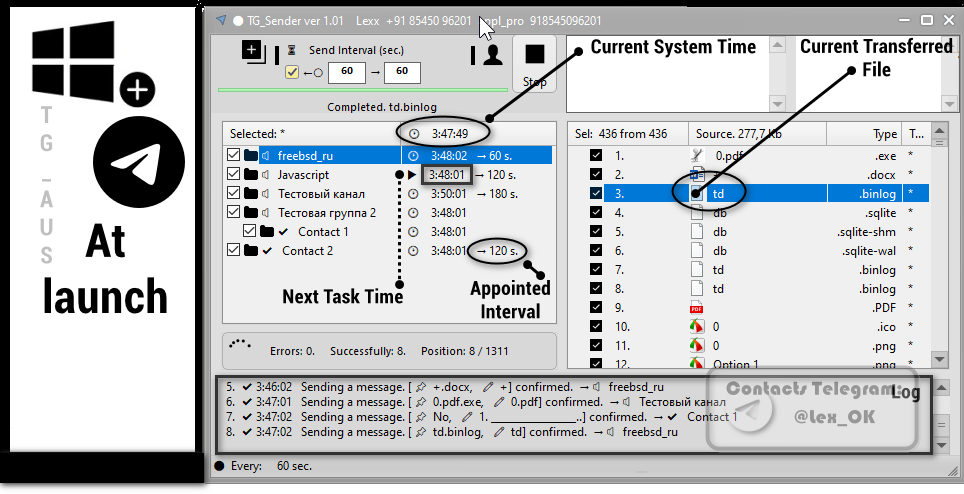Viewport: 964px width, 494px height.
Task: Uncheck file 1 checkbox in file list
Action: (596, 155)
